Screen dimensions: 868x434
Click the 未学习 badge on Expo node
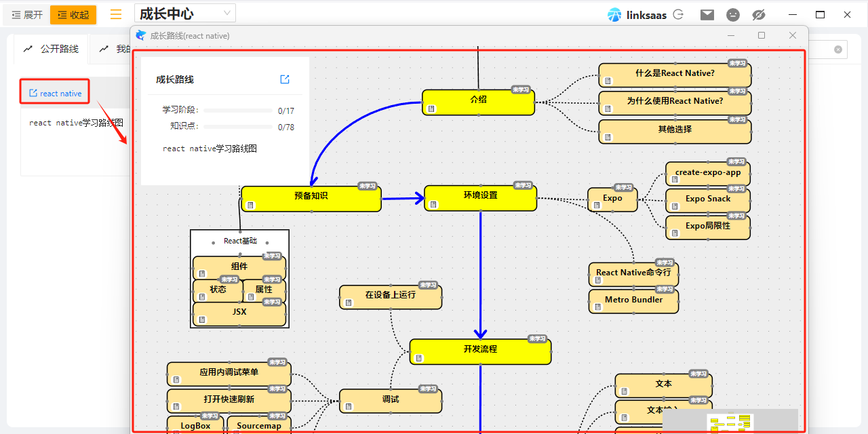pyautogui.click(x=623, y=188)
